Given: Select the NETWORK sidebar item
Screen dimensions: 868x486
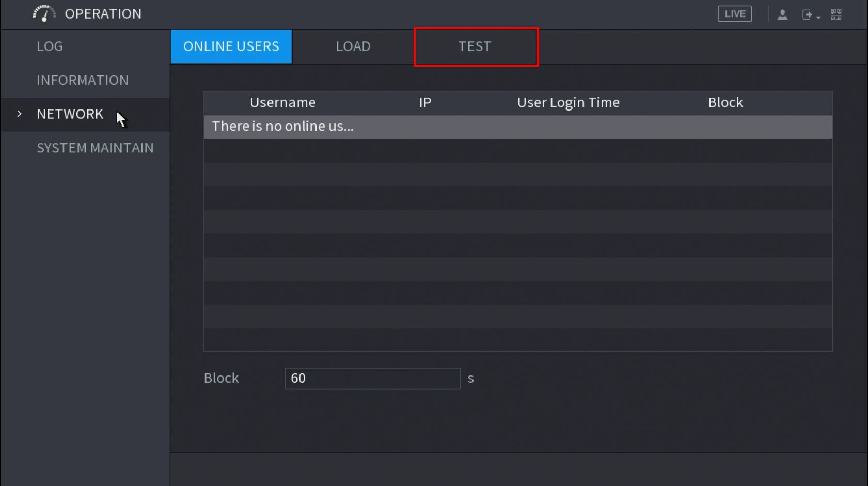Looking at the screenshot, I should [x=70, y=114].
